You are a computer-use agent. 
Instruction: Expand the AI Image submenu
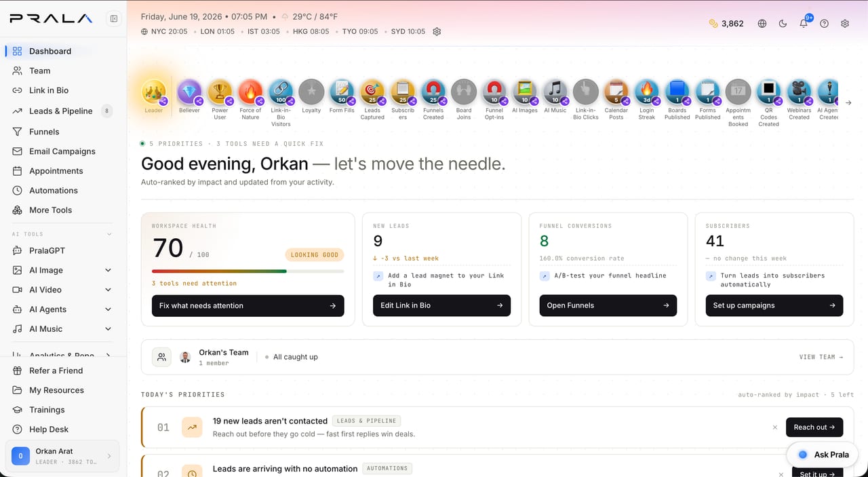(x=108, y=270)
